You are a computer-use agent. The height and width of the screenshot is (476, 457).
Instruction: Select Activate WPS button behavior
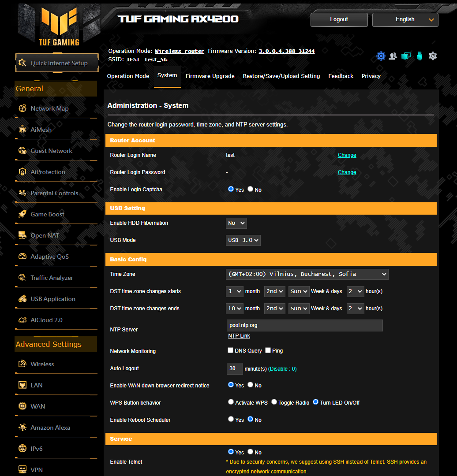click(x=231, y=402)
